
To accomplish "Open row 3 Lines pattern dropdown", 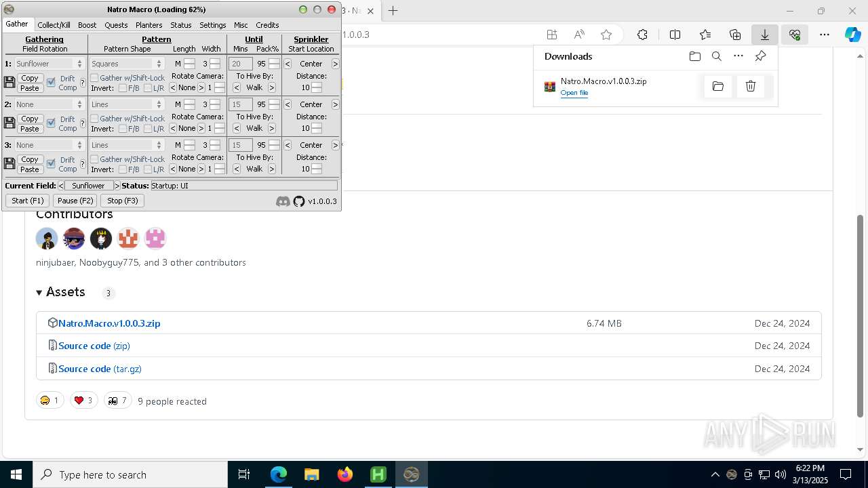I will 127,145.
